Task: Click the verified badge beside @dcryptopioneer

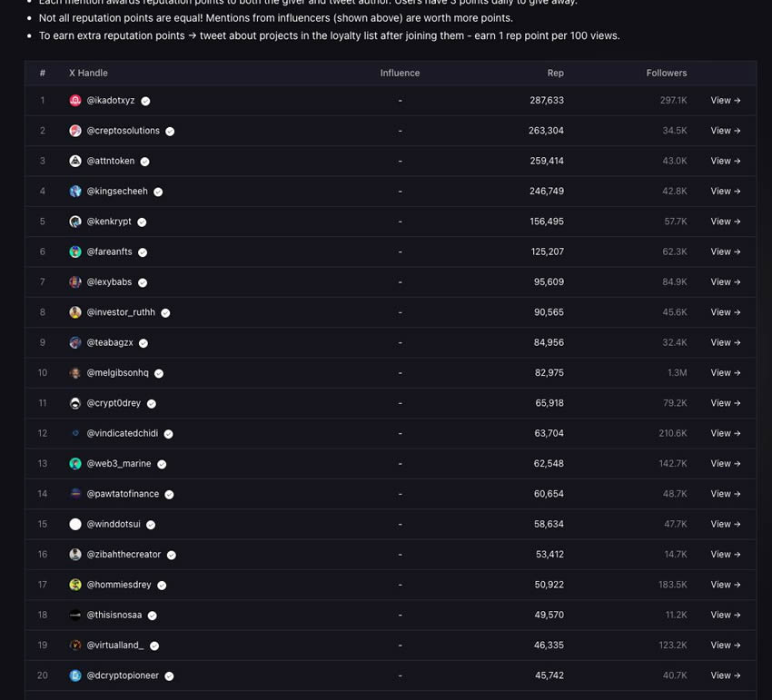Action: [x=169, y=676]
